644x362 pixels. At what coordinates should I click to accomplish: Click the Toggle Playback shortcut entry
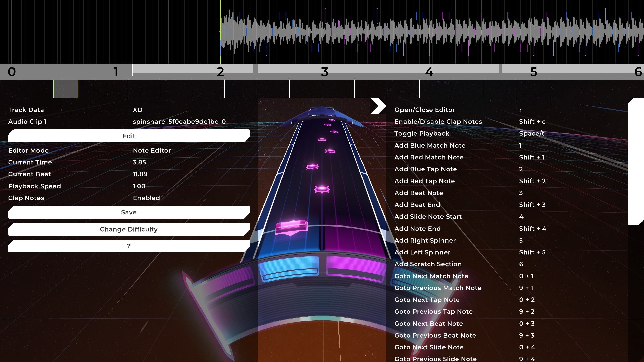(422, 134)
